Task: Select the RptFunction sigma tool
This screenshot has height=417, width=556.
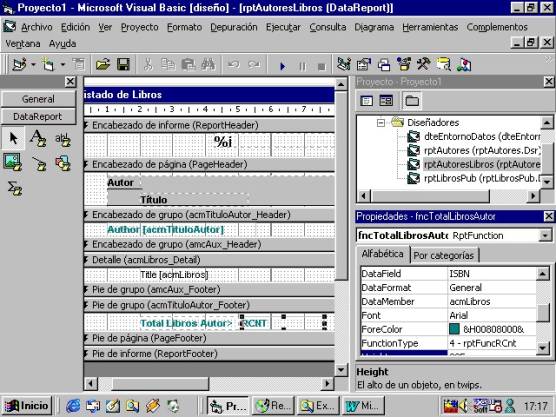Action: [x=14, y=188]
